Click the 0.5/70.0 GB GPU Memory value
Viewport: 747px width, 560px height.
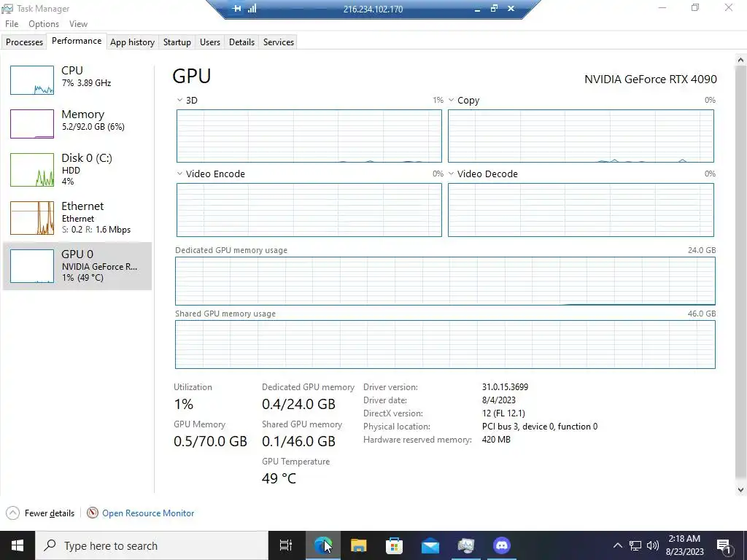click(210, 441)
